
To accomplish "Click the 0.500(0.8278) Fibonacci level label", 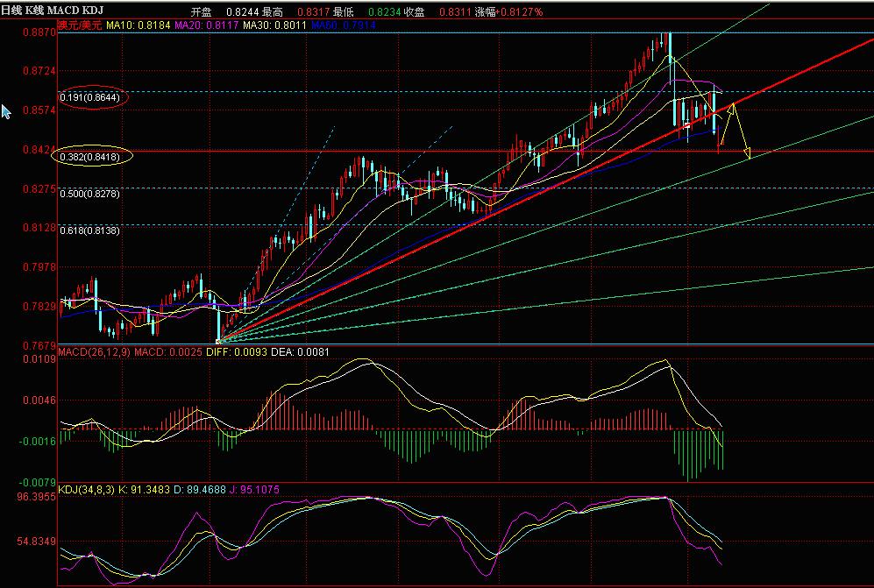I will tap(89, 194).
